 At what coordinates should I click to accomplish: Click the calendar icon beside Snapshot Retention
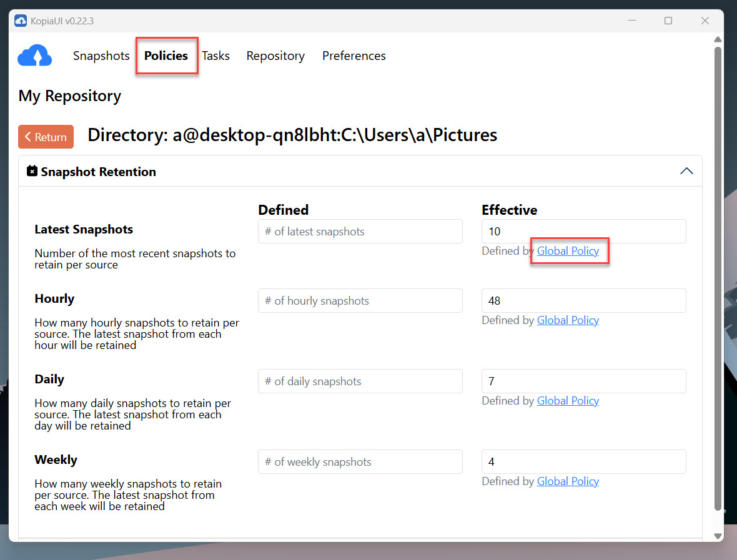coord(32,171)
